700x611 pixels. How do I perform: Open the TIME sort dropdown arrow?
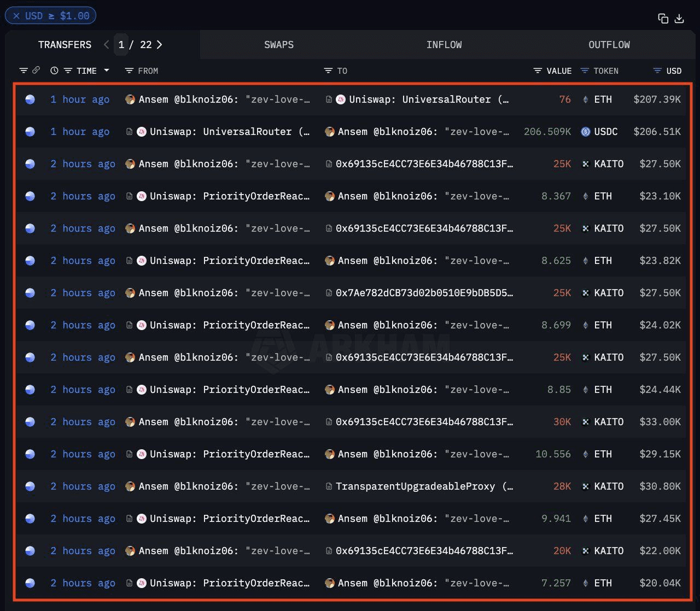point(107,70)
